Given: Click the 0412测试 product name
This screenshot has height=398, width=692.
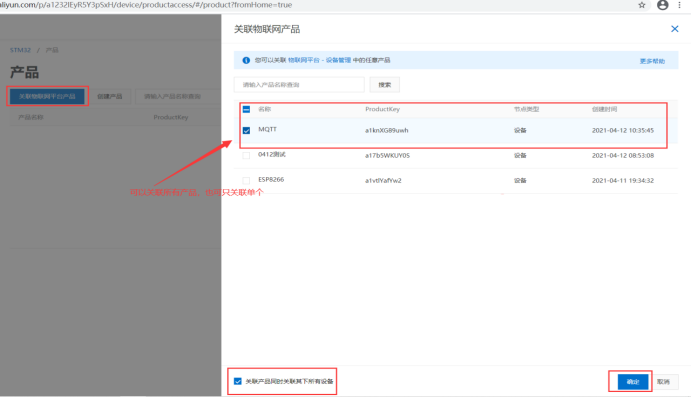Looking at the screenshot, I should click(x=272, y=154).
